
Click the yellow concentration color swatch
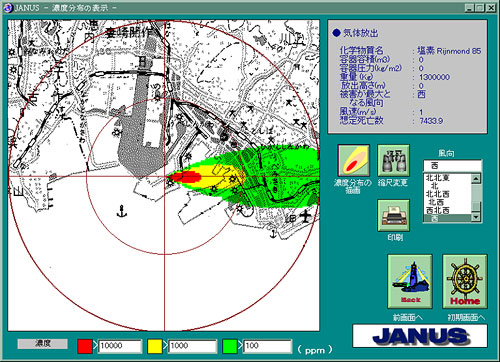pos(155,346)
